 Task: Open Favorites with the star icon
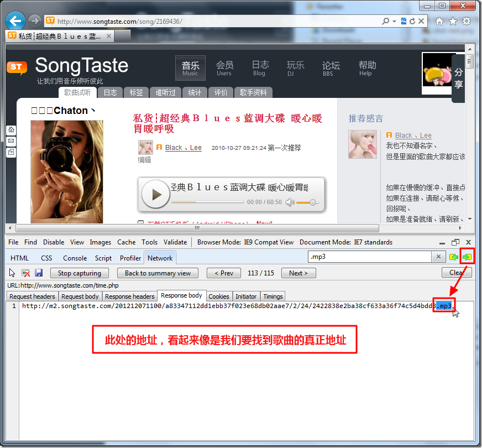453,21
